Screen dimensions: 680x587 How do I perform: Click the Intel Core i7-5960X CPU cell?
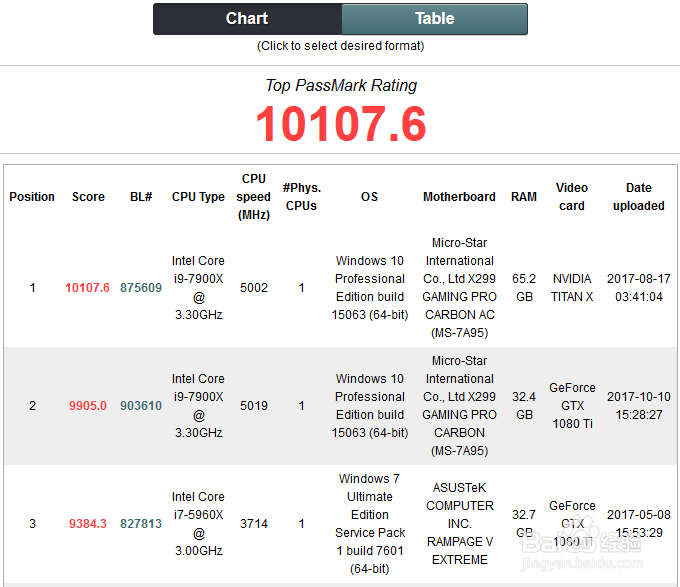coord(198,524)
